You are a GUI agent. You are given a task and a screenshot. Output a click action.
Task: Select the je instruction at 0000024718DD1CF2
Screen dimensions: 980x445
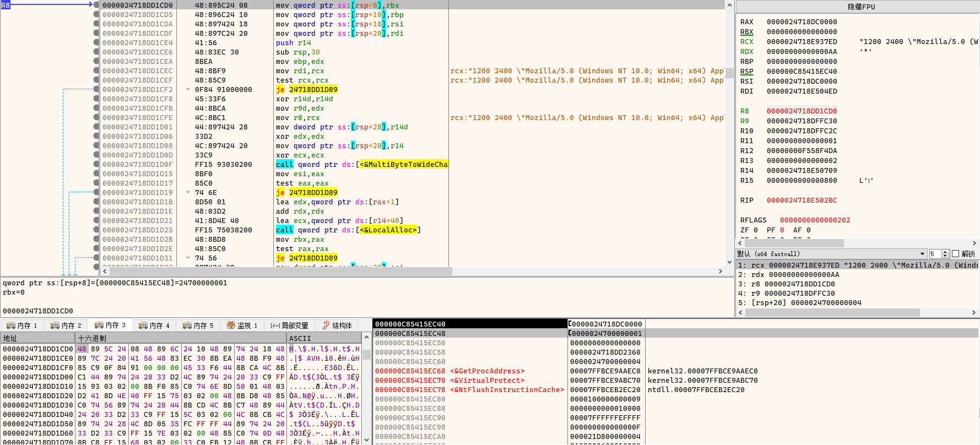click(306, 90)
